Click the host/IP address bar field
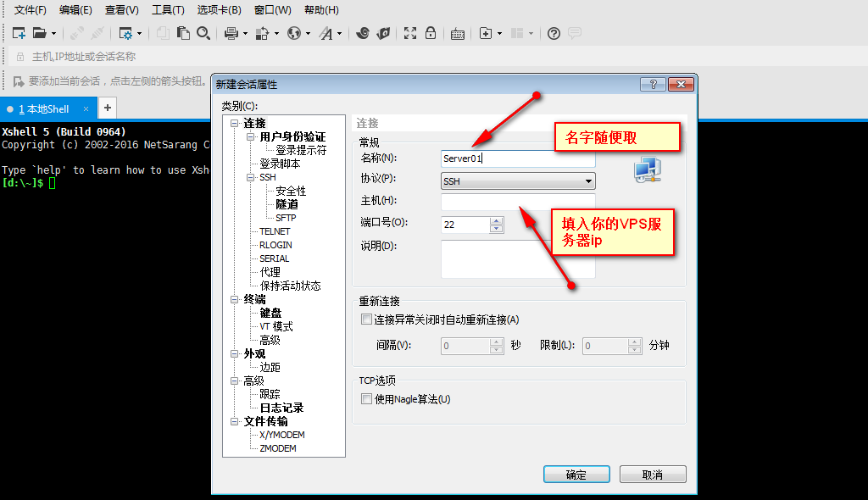Viewport: 868px width, 500px height. click(437, 57)
